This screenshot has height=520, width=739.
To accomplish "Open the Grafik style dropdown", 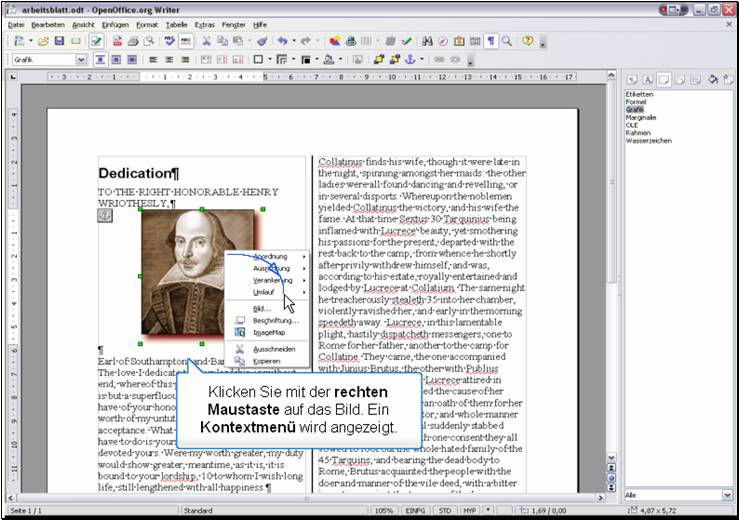I will coord(83,60).
